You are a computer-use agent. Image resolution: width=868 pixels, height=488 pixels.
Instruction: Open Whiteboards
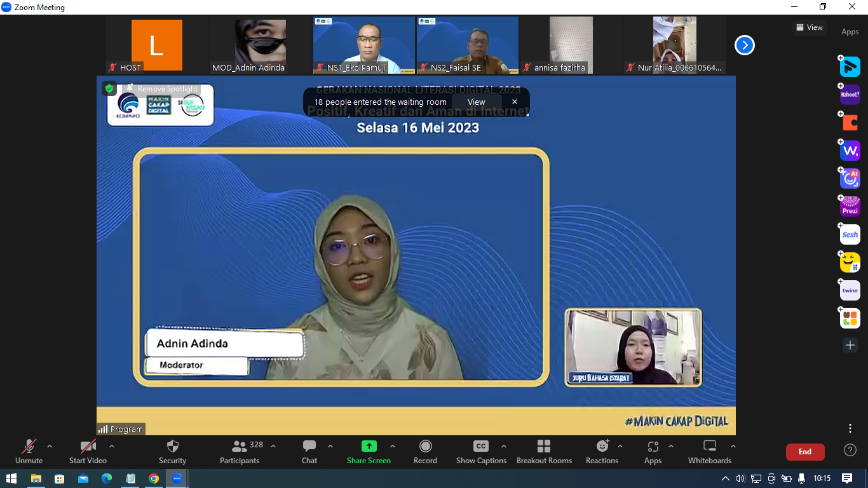tap(710, 452)
